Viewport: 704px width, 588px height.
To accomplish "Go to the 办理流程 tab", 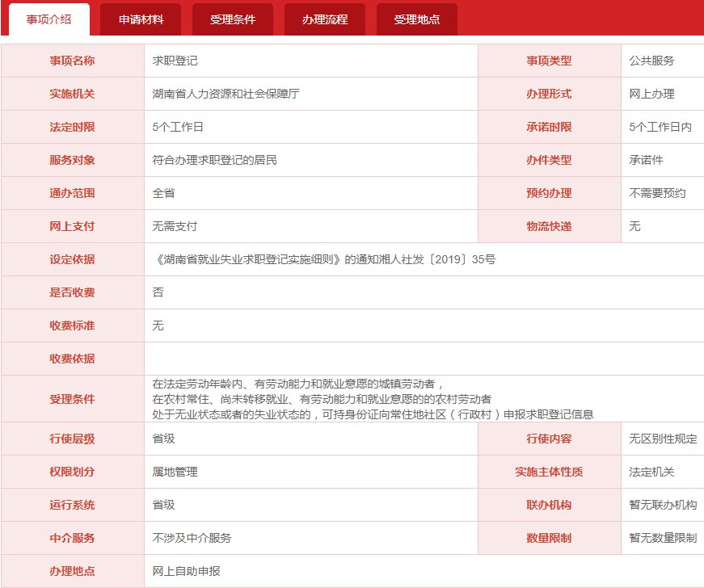I will (325, 19).
